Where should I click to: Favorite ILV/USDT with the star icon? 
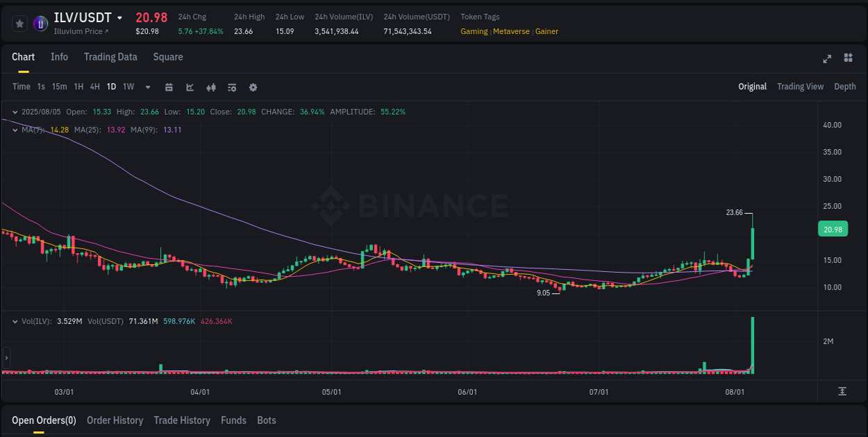click(x=19, y=23)
